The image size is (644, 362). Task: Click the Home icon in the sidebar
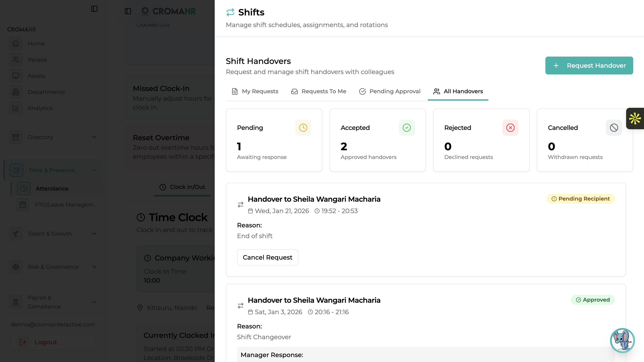[15, 44]
